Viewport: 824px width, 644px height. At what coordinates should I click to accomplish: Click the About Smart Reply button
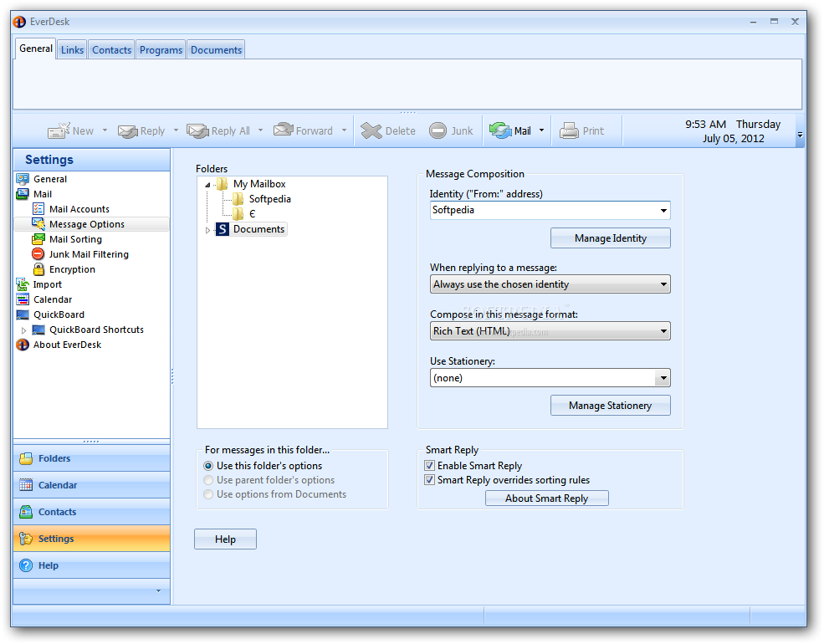(546, 498)
